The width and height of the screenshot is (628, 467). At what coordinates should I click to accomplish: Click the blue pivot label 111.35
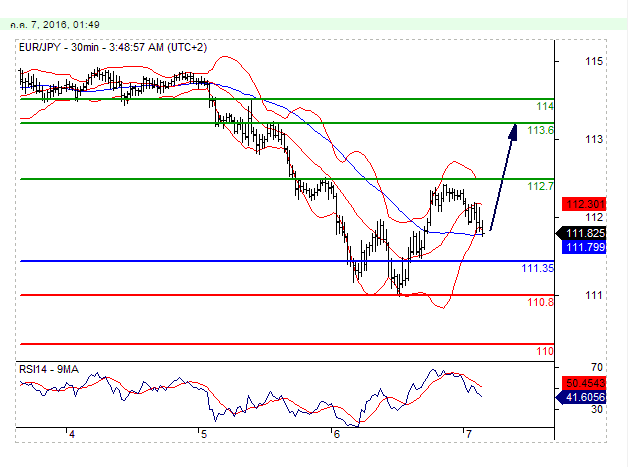click(x=537, y=268)
